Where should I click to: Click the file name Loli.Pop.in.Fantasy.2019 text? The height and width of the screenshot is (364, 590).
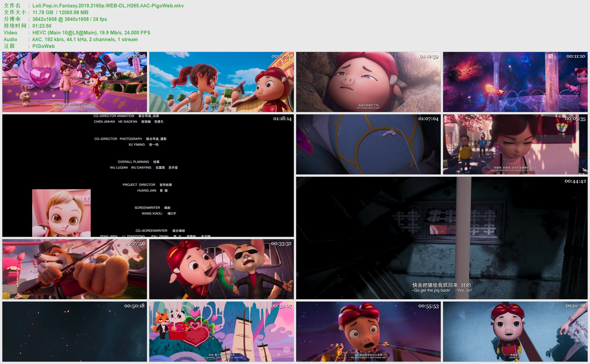coord(108,6)
